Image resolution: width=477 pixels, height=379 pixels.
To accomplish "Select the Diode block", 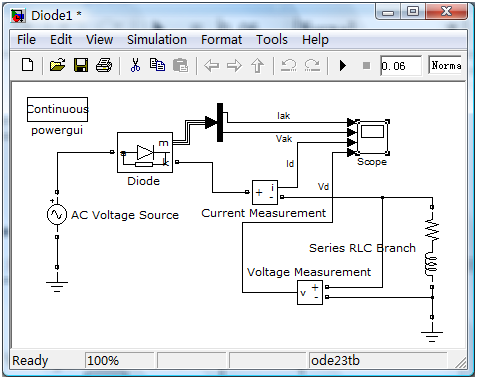I will [x=145, y=153].
